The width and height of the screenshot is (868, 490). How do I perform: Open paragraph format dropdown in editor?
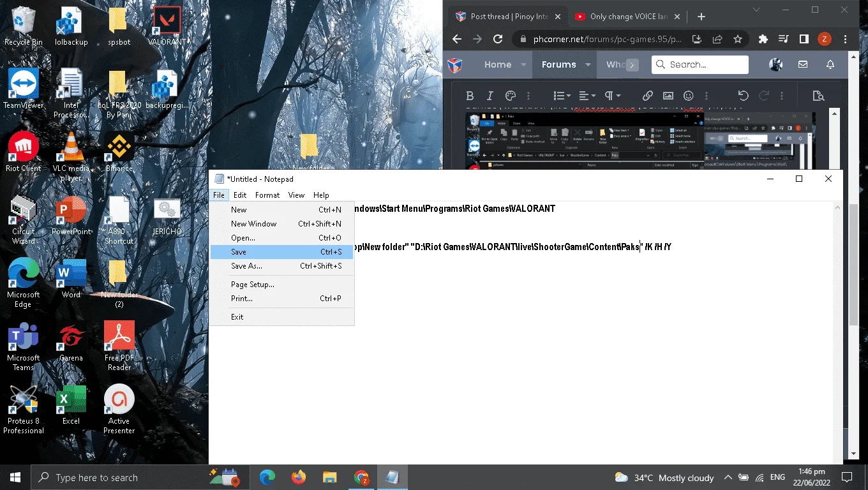pyautogui.click(x=612, y=96)
